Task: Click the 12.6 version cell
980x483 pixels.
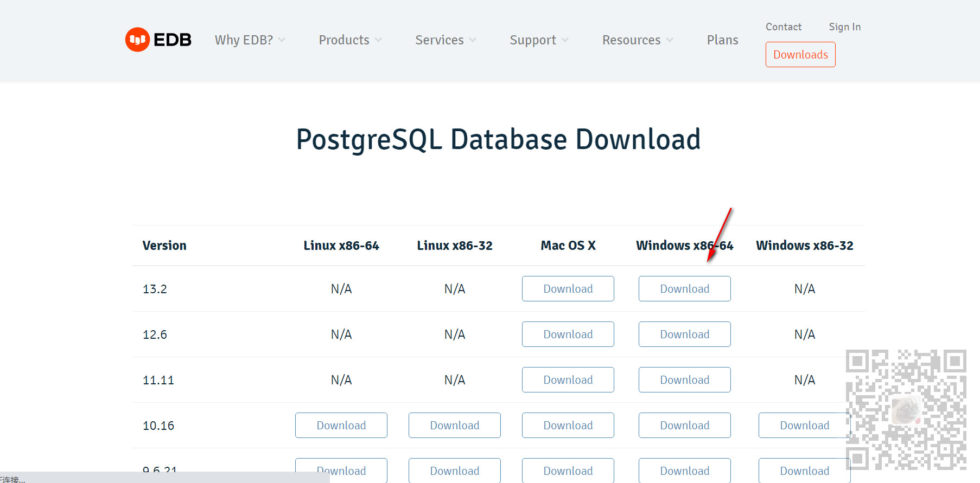Action: 155,334
